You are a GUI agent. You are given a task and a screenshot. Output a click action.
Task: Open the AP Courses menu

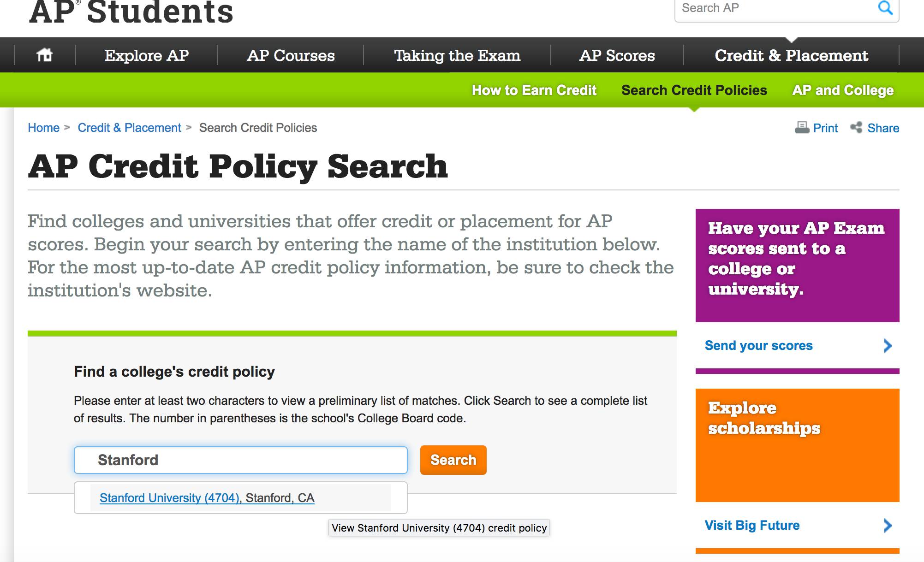(x=291, y=55)
